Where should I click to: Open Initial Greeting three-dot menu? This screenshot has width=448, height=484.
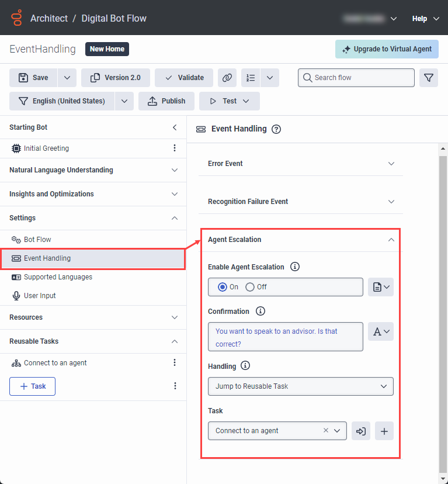[175, 148]
